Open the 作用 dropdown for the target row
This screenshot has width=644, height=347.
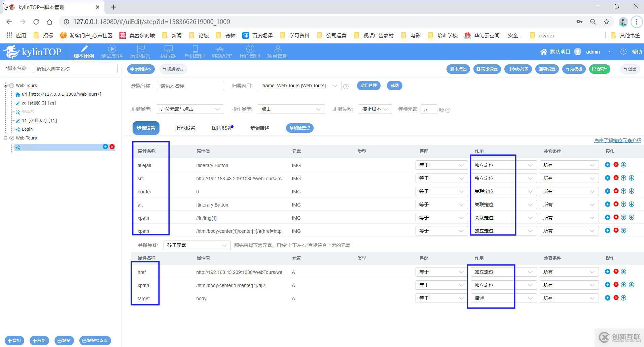pyautogui.click(x=503, y=298)
